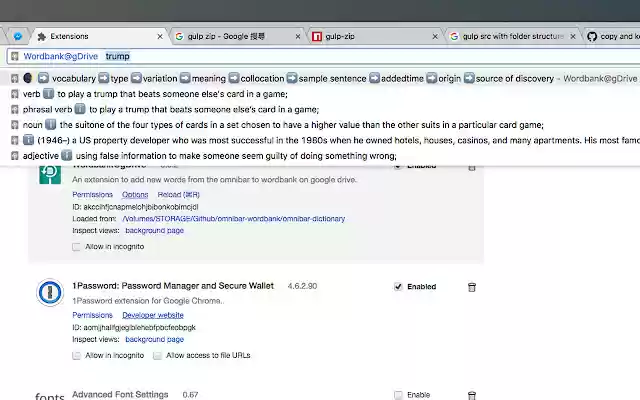Click the Wordbank icon beside the verb suggestion
The height and width of the screenshot is (400, 640).
point(15,94)
